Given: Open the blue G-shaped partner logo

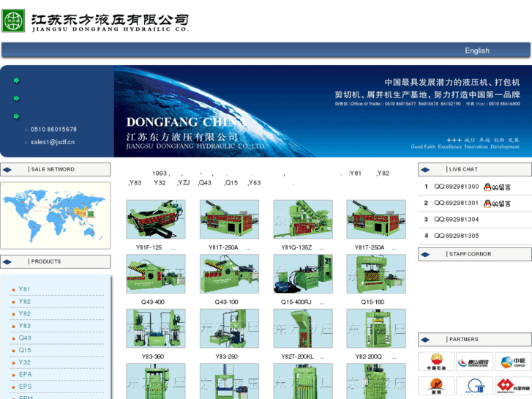Looking at the screenshot, I should [x=474, y=386].
